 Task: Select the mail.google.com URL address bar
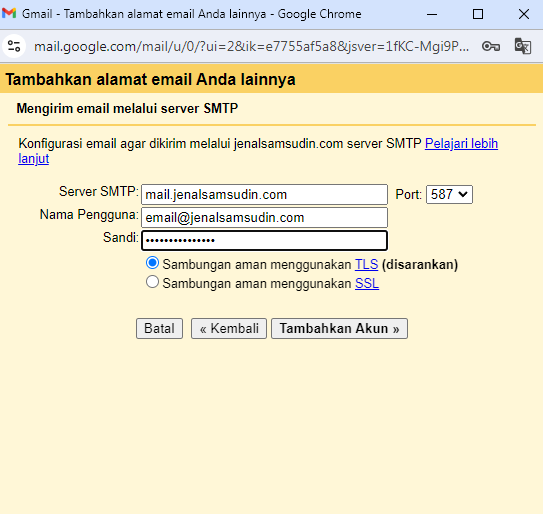coord(251,46)
